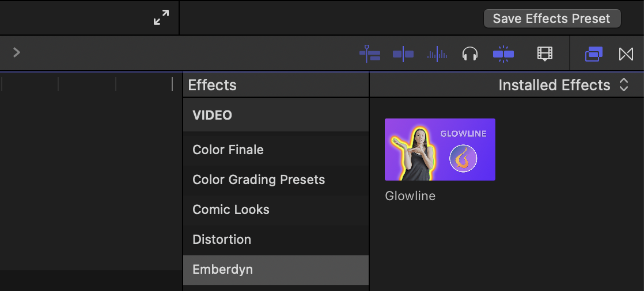Select the Glowline effect thumbnail
The height and width of the screenshot is (291, 644).
click(x=440, y=150)
